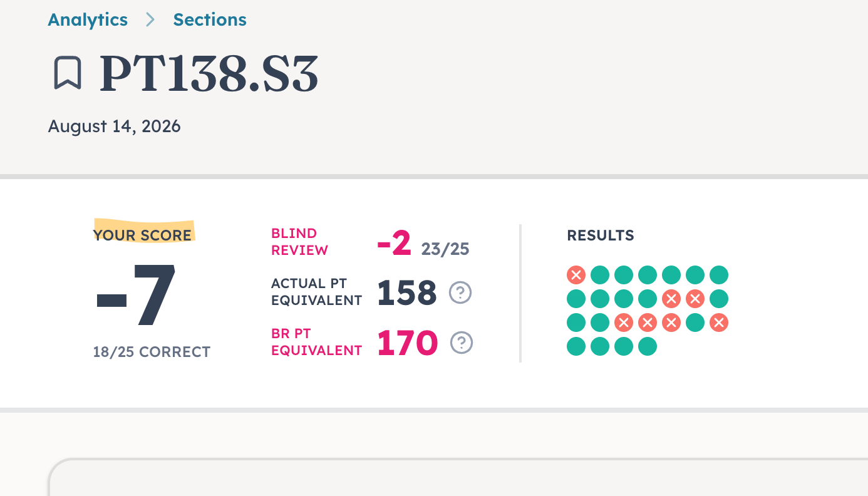Image resolution: width=868 pixels, height=496 pixels.
Task: Click the last red X in row three
Action: 719,323
